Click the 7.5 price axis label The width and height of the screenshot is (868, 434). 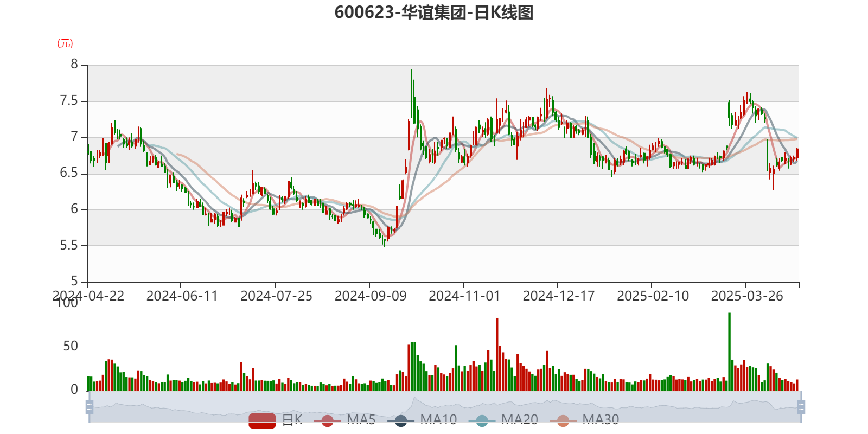(x=69, y=101)
